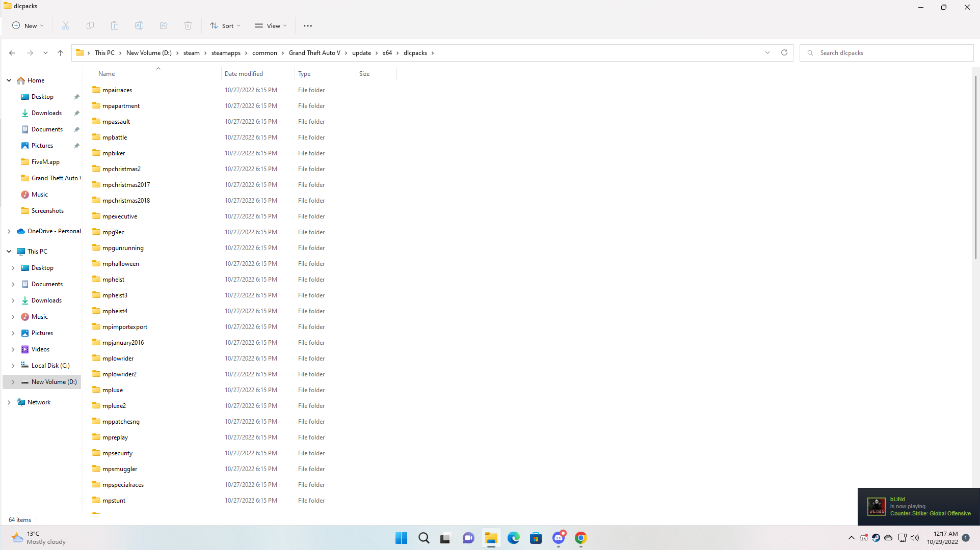Viewport: 980px width, 550px height.
Task: Open Microsoft Store from taskbar
Action: coord(536,538)
